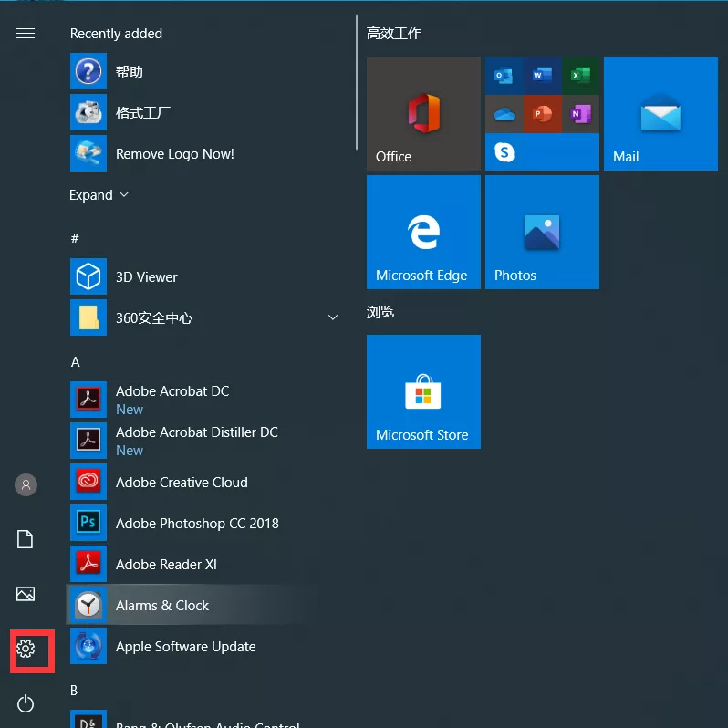This screenshot has width=728, height=728.
Task: Open the hamburger menu at top left
Action: pyautogui.click(x=26, y=34)
